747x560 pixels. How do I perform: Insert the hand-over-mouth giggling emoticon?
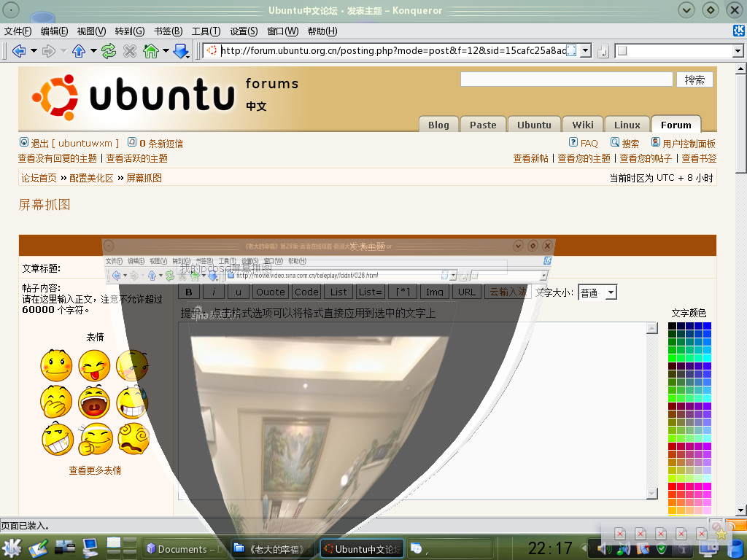pos(56,402)
